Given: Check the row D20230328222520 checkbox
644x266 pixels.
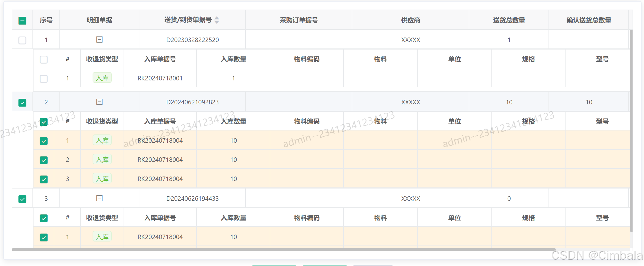Looking at the screenshot, I should point(22,40).
